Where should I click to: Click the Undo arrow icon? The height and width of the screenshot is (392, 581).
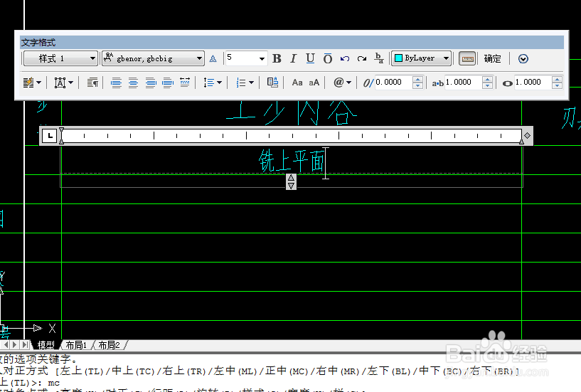point(345,58)
